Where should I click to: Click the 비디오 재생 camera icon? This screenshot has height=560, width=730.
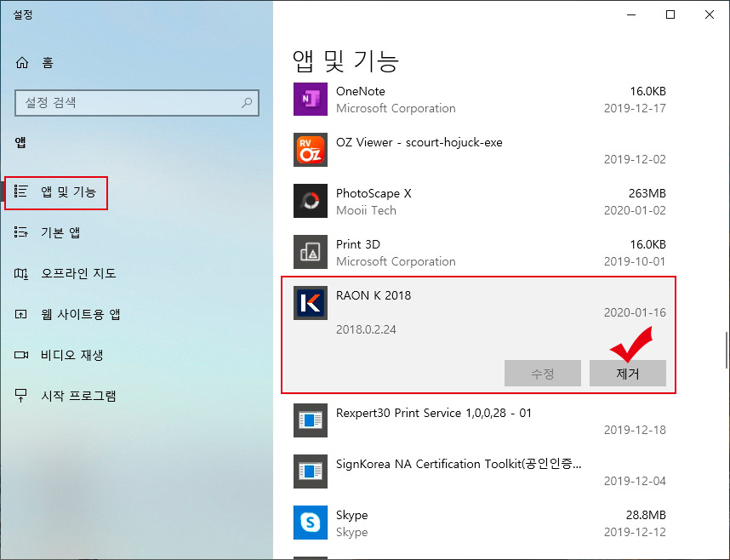[x=21, y=355]
